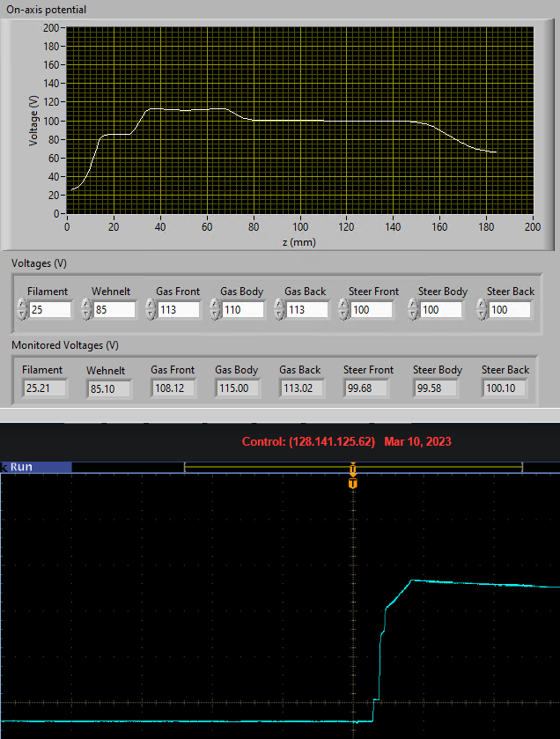Select the Steer Back voltage field
The height and width of the screenshot is (739, 560).
pyautogui.click(x=510, y=310)
